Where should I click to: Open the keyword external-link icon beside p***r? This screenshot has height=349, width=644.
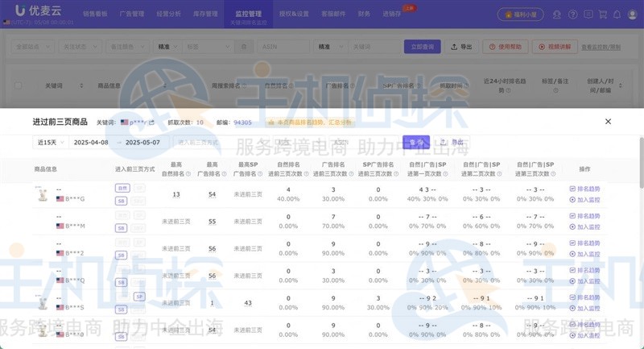(151, 123)
